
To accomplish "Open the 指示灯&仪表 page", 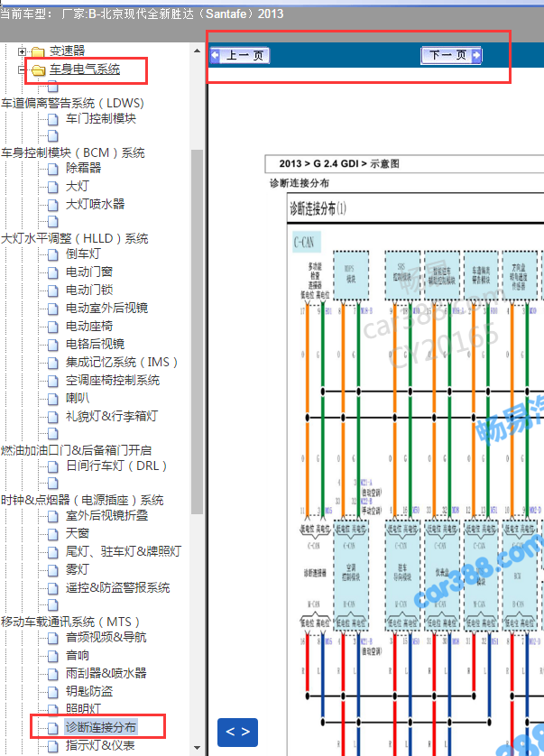I will tap(100, 745).
